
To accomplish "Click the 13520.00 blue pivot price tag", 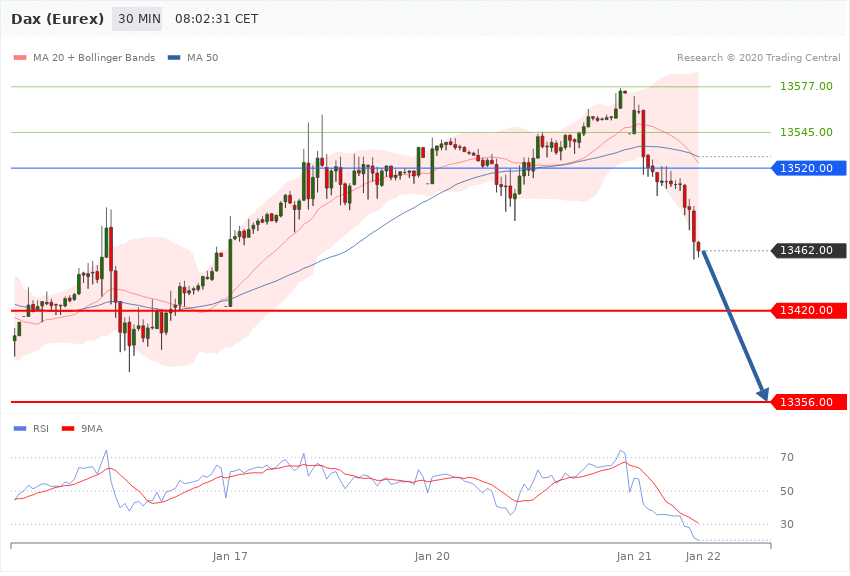I will pyautogui.click(x=808, y=168).
